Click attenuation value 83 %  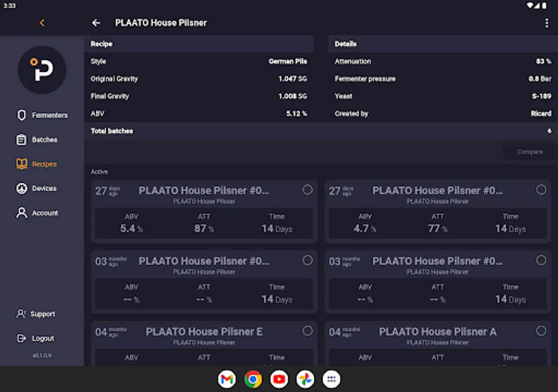tap(544, 61)
